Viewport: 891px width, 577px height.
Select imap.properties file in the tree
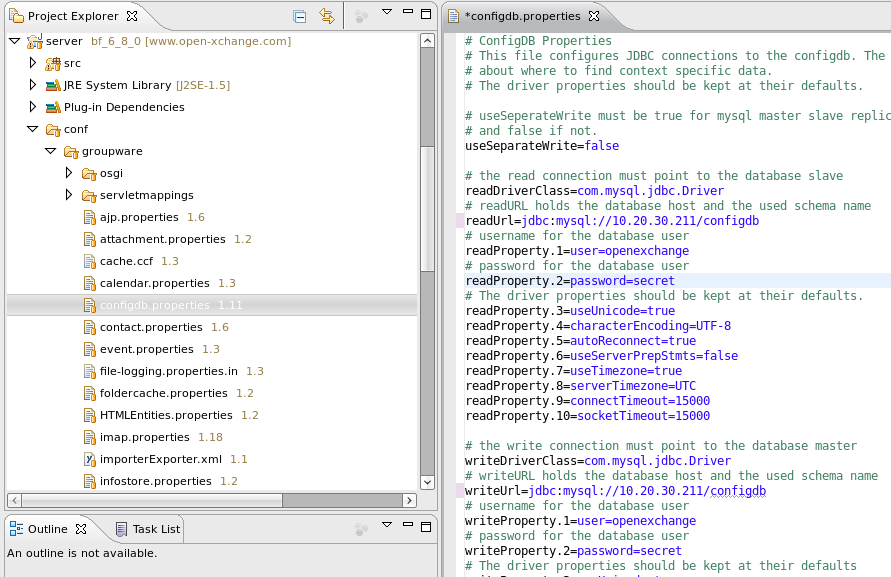pyautogui.click(x=144, y=437)
